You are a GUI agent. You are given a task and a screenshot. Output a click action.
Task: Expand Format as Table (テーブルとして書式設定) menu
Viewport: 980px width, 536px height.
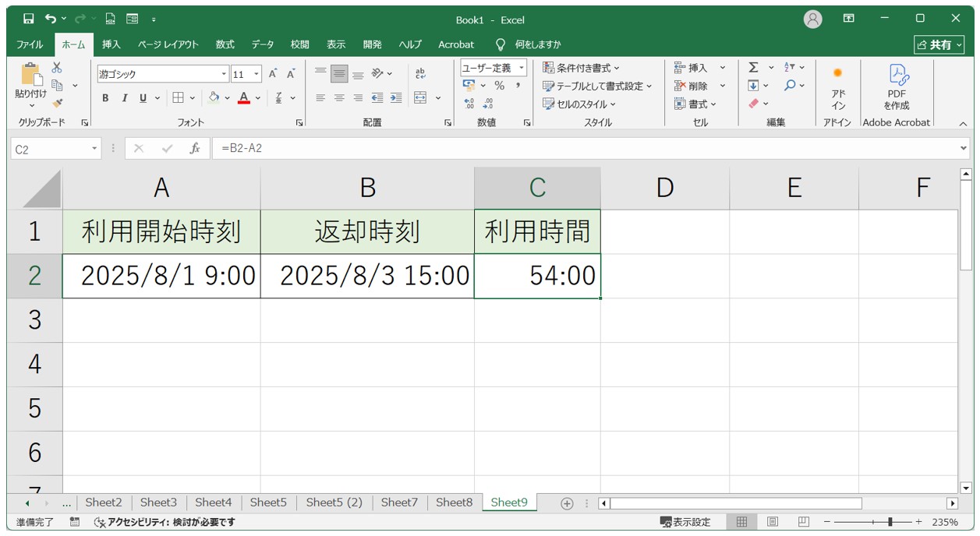(597, 86)
